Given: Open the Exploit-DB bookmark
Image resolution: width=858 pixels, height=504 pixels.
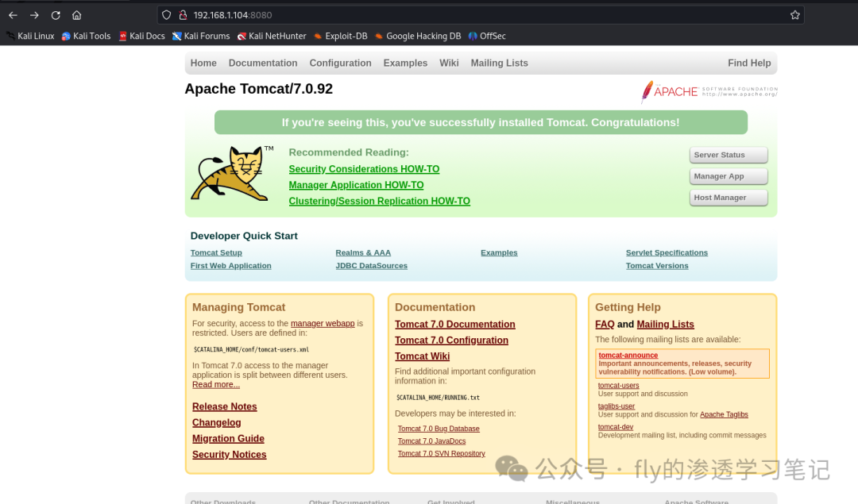Looking at the screenshot, I should point(340,36).
